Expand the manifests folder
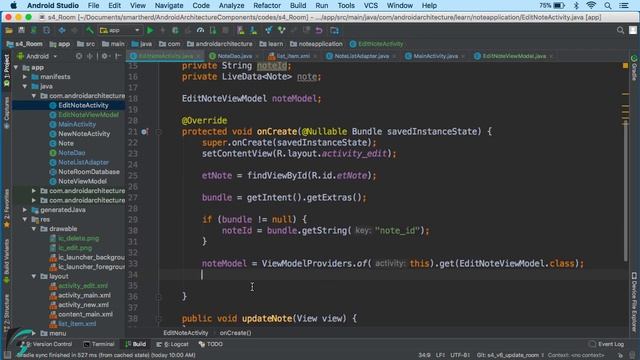The width and height of the screenshot is (640, 360). (25, 77)
